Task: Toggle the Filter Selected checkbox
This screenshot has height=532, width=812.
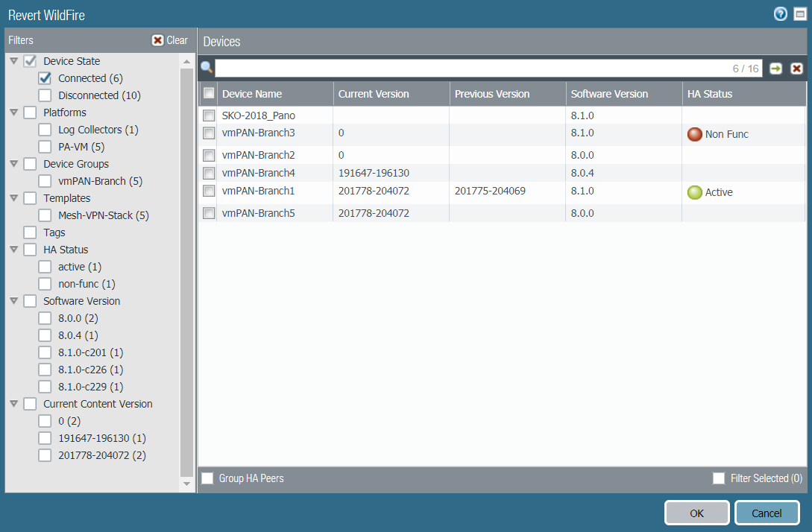Action: pos(719,478)
